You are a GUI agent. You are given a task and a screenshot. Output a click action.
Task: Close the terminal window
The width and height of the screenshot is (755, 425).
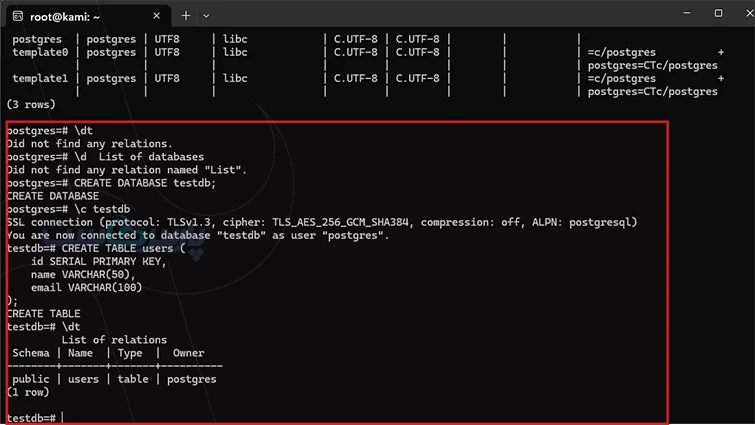tap(749, 13)
